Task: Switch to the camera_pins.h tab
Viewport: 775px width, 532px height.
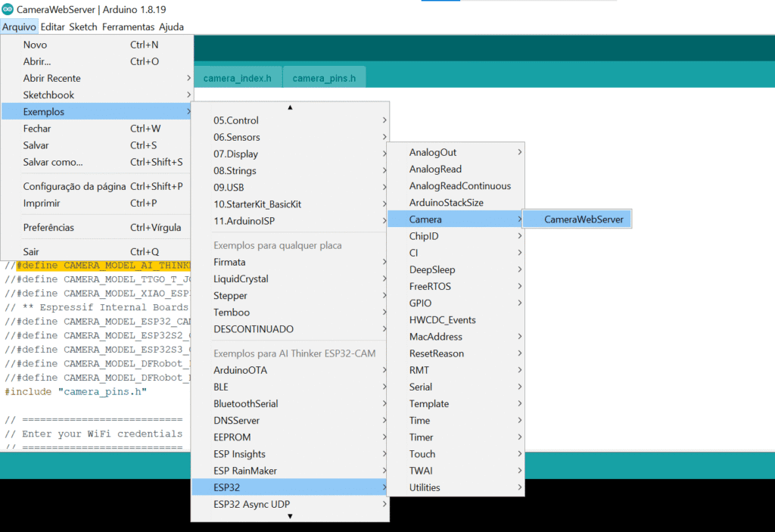Action: click(x=324, y=78)
